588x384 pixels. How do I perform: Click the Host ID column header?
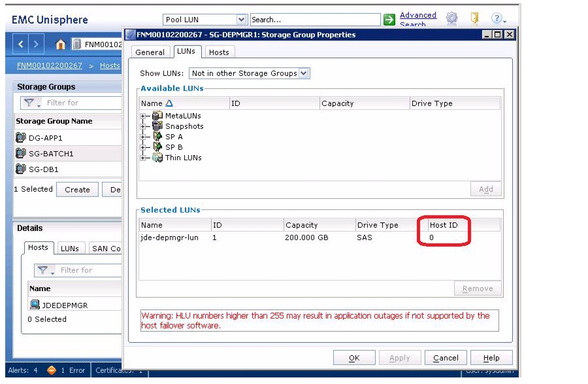(465, 225)
